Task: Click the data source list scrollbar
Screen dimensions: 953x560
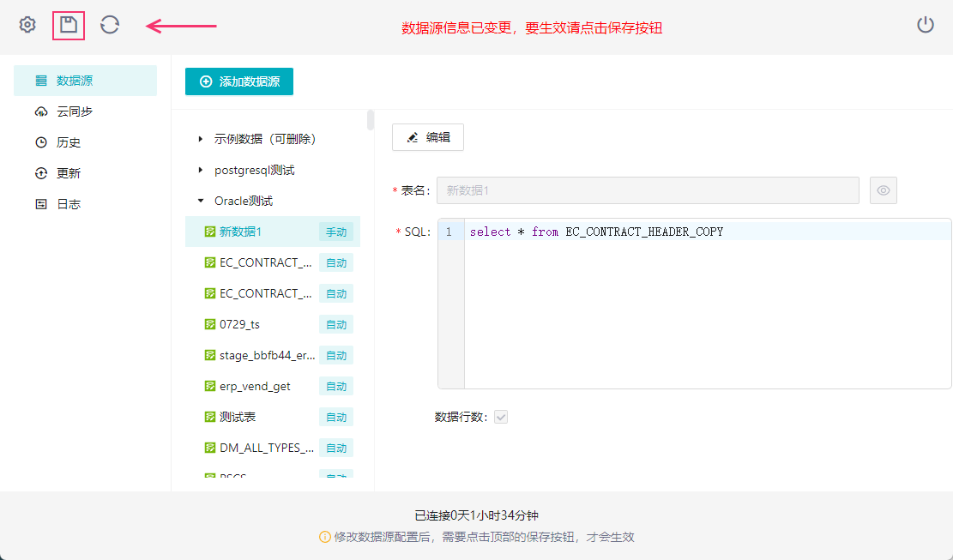Action: [x=371, y=120]
